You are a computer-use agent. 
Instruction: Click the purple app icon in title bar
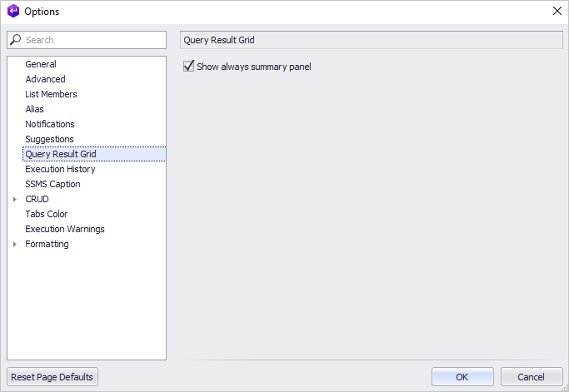pos(13,11)
